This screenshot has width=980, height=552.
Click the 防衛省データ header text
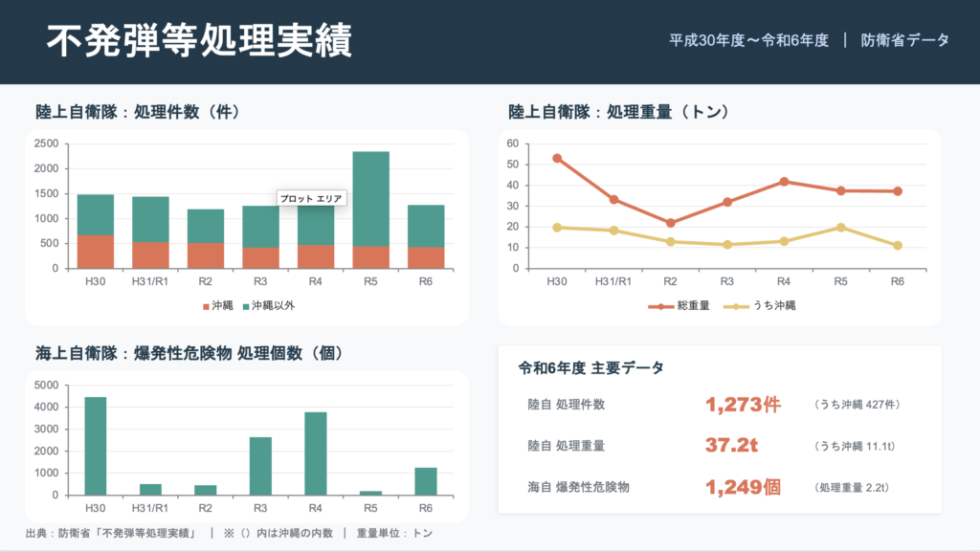click(x=904, y=40)
